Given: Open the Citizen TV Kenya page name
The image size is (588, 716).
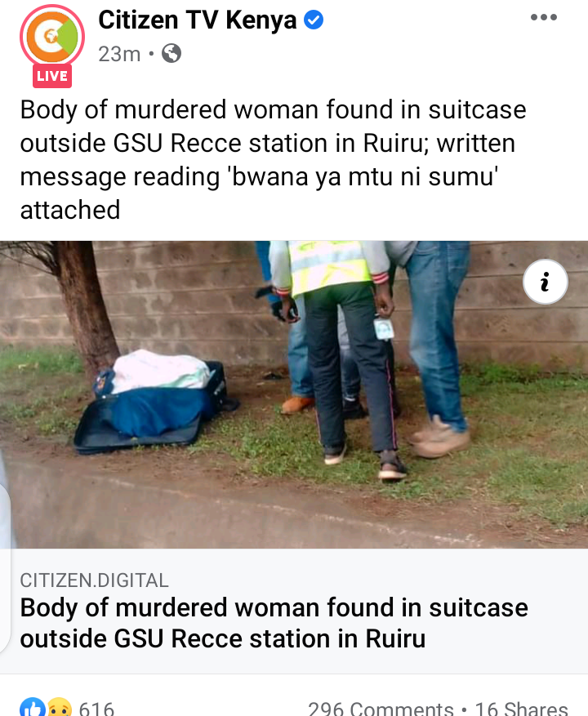Looking at the screenshot, I should pos(198,20).
